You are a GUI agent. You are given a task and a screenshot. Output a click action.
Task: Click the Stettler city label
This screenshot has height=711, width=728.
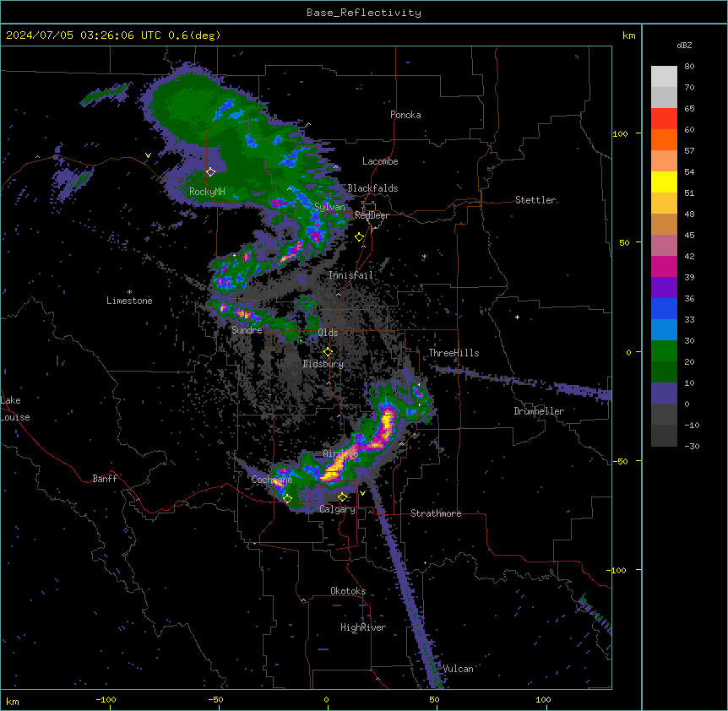535,200
